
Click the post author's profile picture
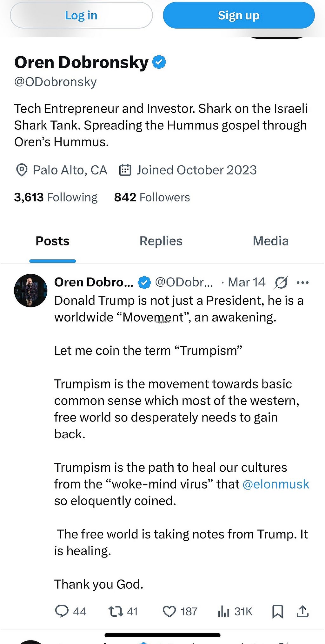pos(31,290)
